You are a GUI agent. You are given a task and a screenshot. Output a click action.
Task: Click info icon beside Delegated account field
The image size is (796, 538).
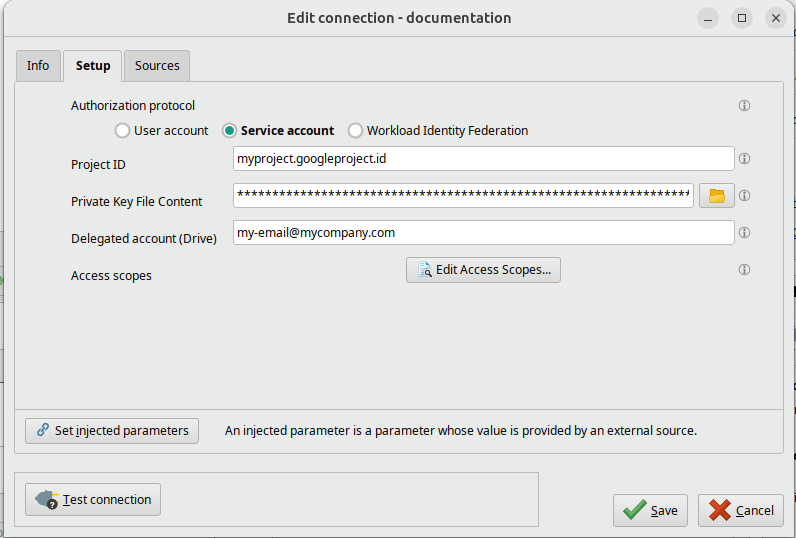744,233
